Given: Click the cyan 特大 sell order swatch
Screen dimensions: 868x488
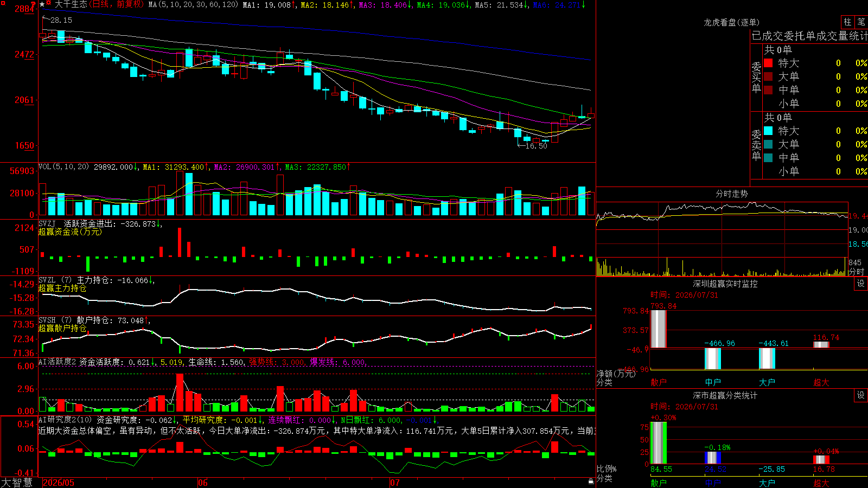Looking at the screenshot, I should (768, 131).
